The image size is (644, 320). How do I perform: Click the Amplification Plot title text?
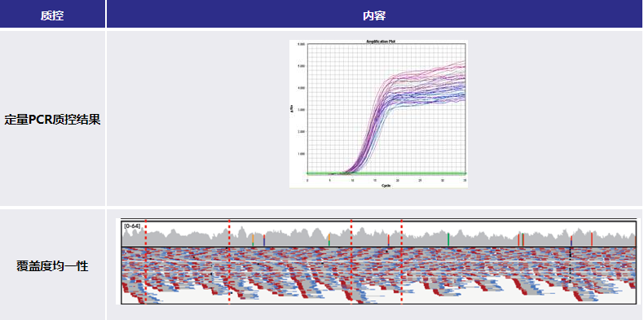click(381, 42)
